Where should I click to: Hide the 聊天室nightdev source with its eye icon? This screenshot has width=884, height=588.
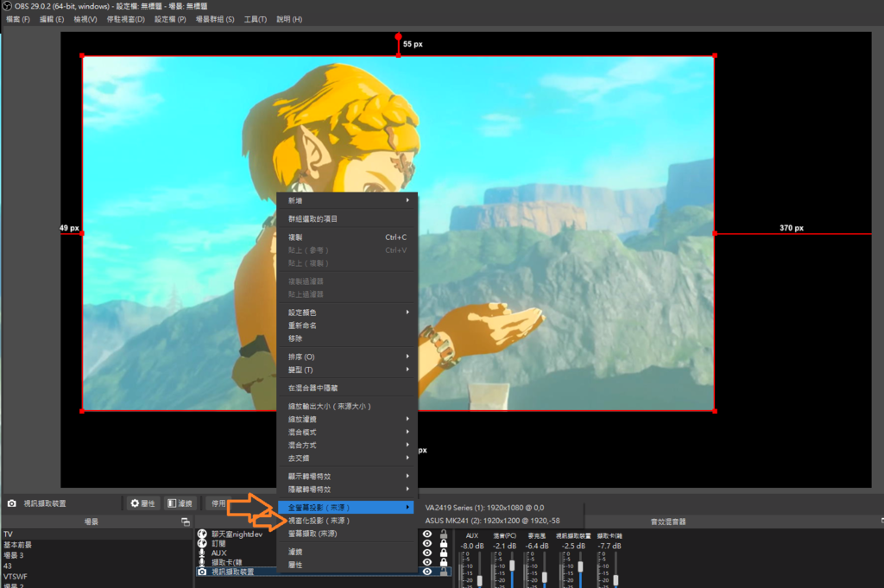coord(427,534)
